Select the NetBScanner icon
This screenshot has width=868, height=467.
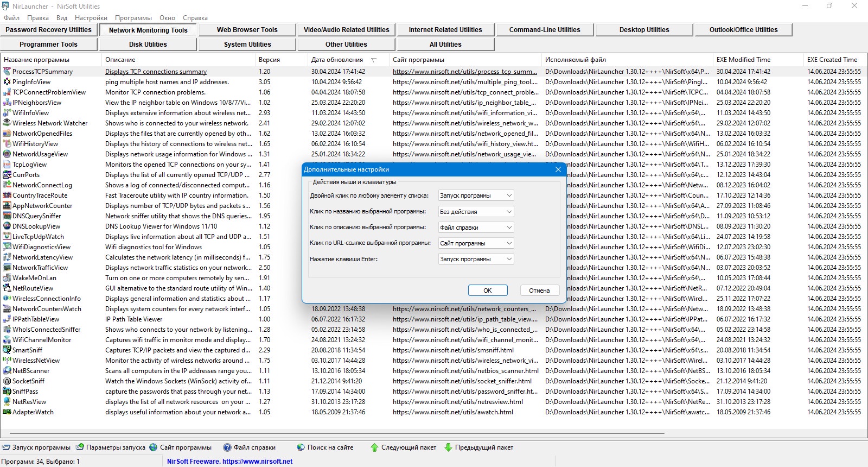click(x=7, y=371)
